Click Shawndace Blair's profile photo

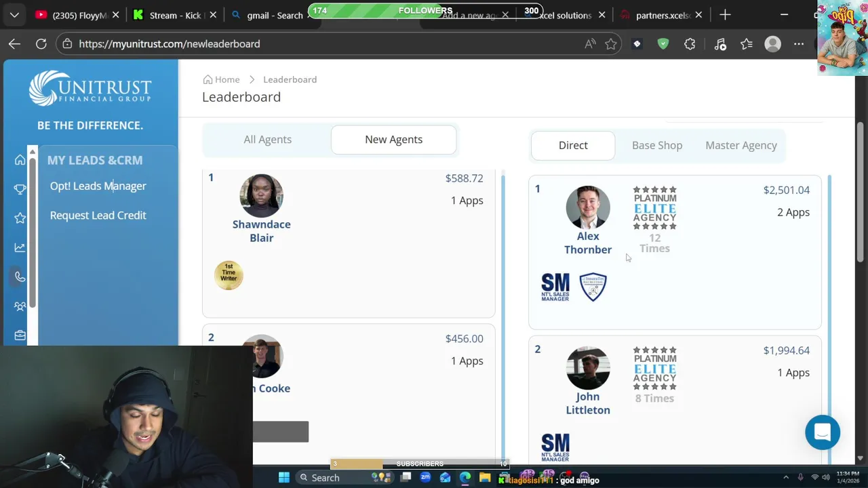261,196
